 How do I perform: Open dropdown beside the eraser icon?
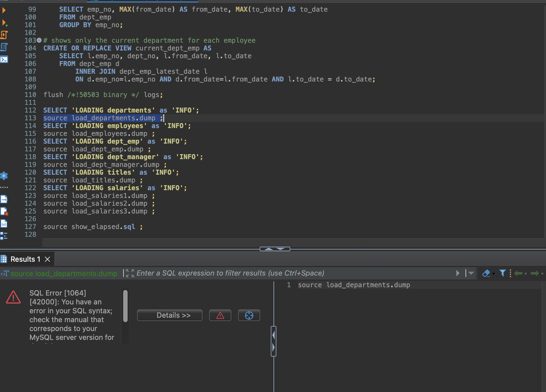(494, 274)
